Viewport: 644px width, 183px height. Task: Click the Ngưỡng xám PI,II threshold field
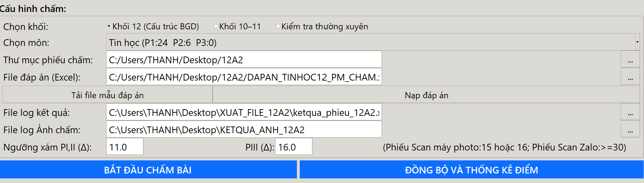coord(124,147)
